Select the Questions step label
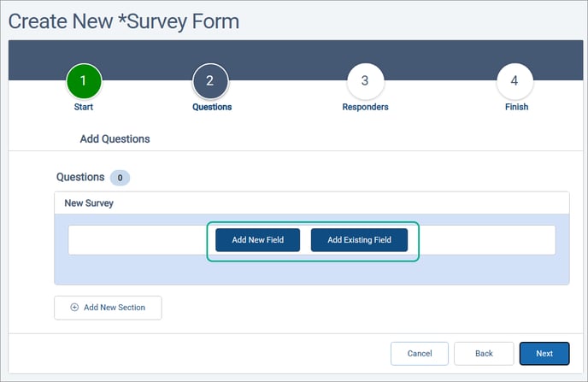Screen dimensions: 588x382 [211, 108]
